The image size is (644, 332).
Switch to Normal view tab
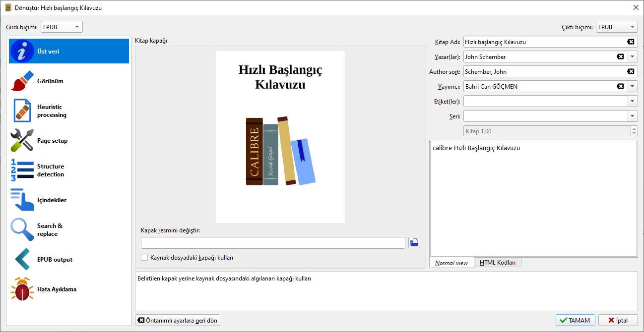[x=451, y=263]
